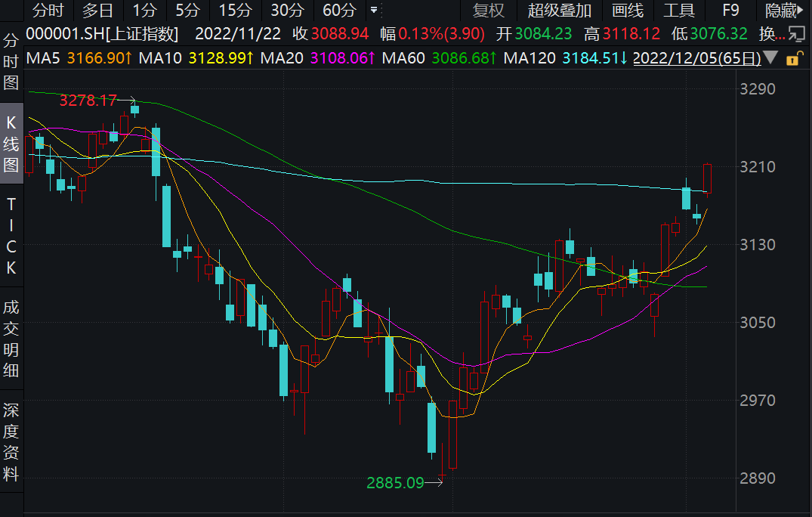The height and width of the screenshot is (517, 812).
Task: Click the pop-out window icon
Action: tap(796, 34)
